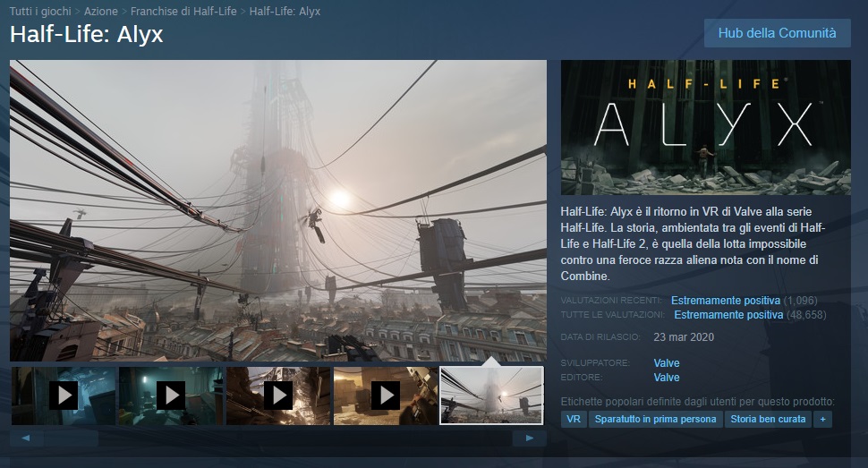The height and width of the screenshot is (468, 868).
Task: Play the third video thumbnail
Action: [278, 396]
